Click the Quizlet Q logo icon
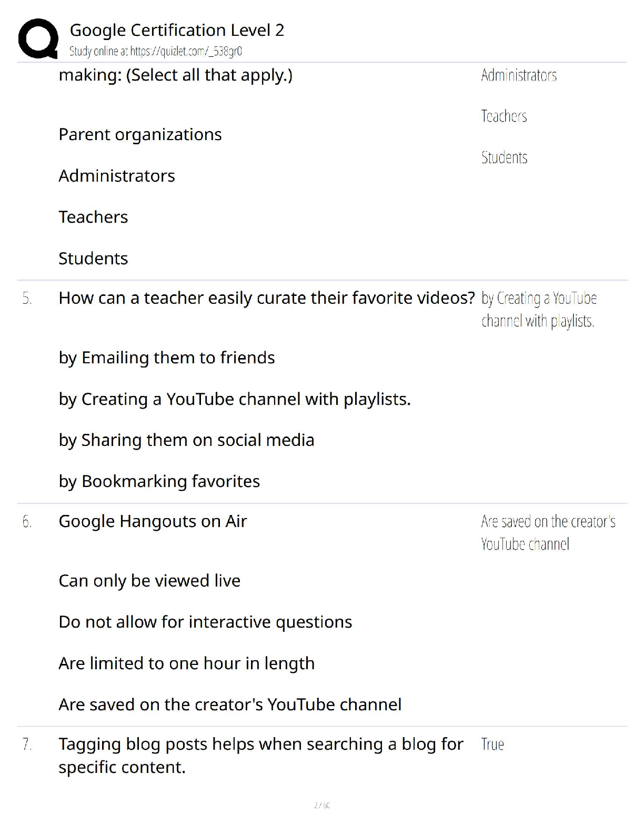 coord(38,38)
